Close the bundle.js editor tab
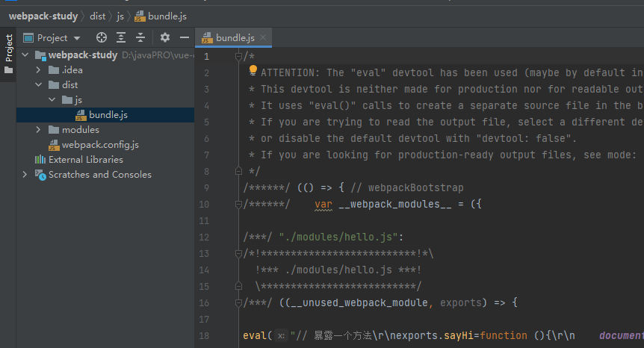 pyautogui.click(x=263, y=37)
